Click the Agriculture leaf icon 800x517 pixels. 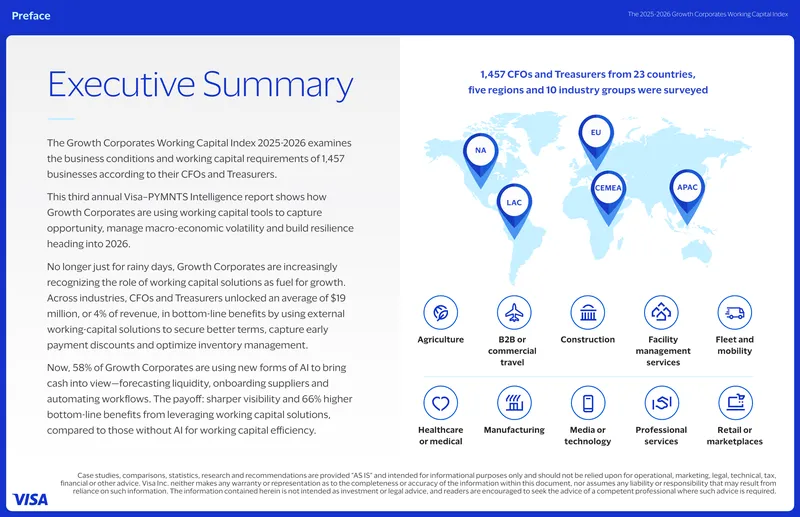440,312
